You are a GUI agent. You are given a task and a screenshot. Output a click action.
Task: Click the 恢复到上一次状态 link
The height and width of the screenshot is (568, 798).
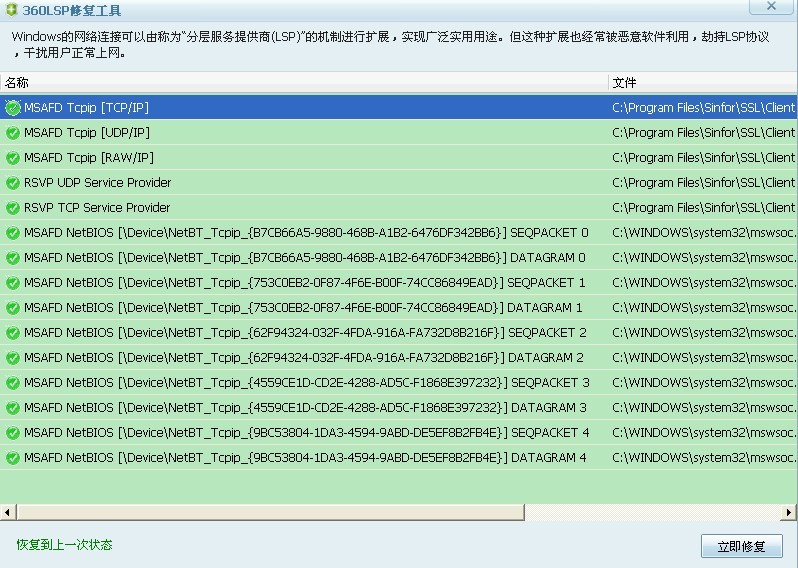tap(64, 545)
